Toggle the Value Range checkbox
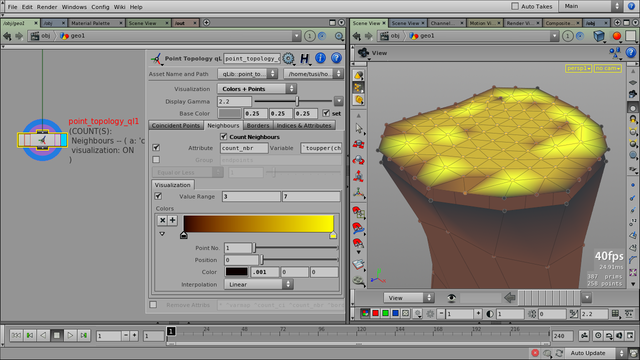This screenshot has width=640, height=360. [x=158, y=196]
